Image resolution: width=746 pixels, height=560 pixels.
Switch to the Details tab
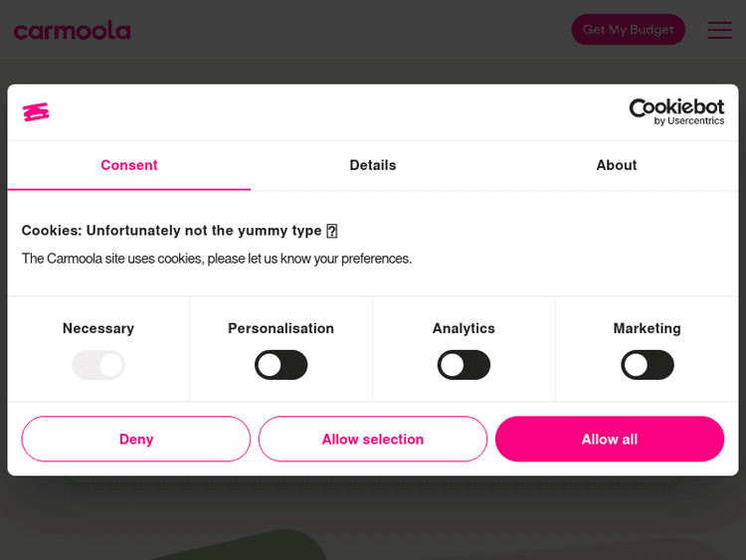(373, 165)
